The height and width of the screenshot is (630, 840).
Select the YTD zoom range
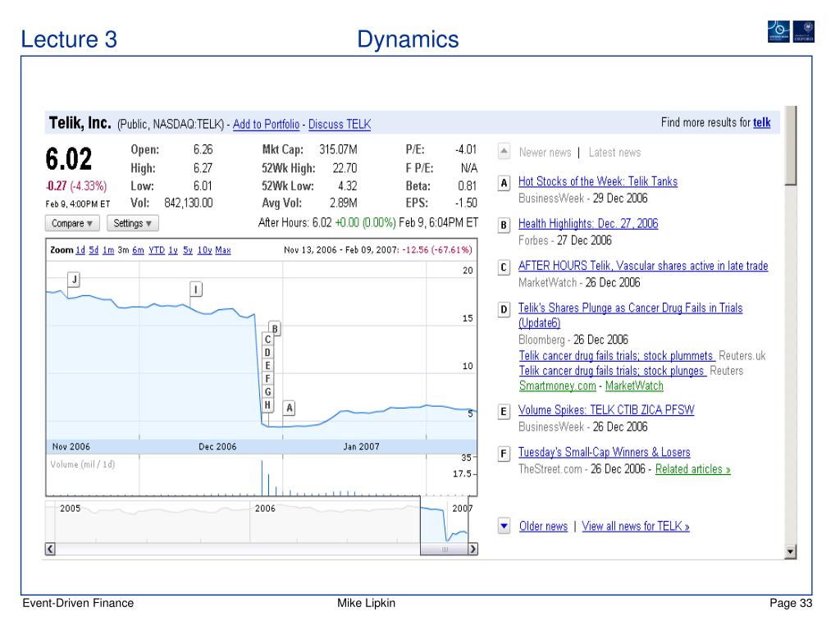156,250
